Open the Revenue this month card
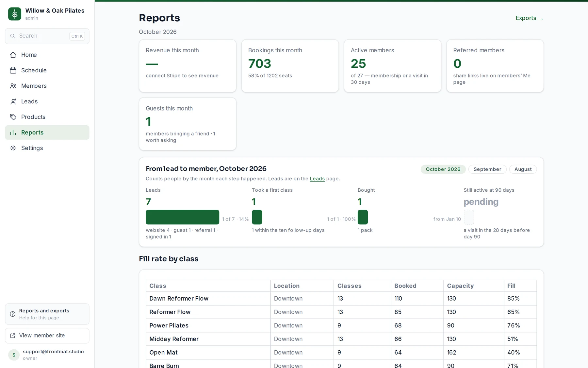This screenshot has width=588, height=368. point(188,66)
